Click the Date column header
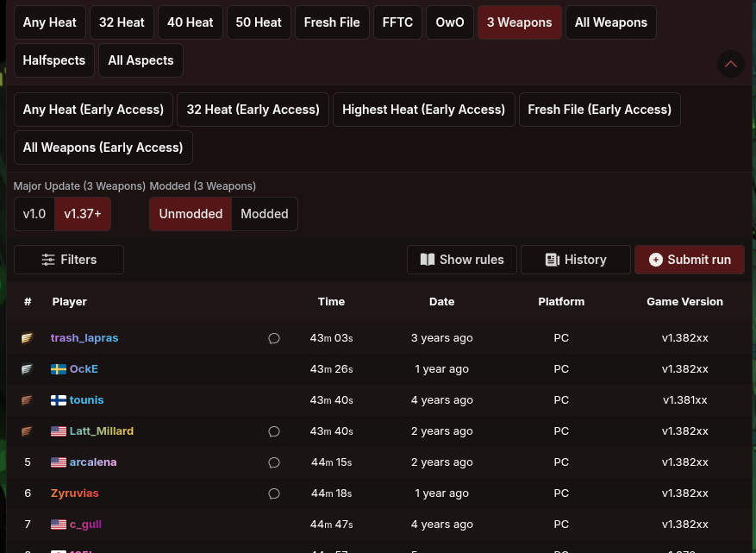The width and height of the screenshot is (756, 553). point(441,302)
